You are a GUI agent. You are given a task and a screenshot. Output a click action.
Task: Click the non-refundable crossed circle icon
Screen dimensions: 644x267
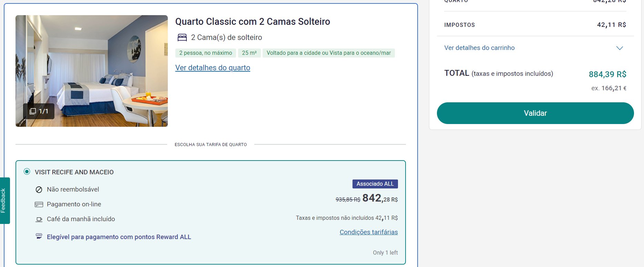(39, 189)
